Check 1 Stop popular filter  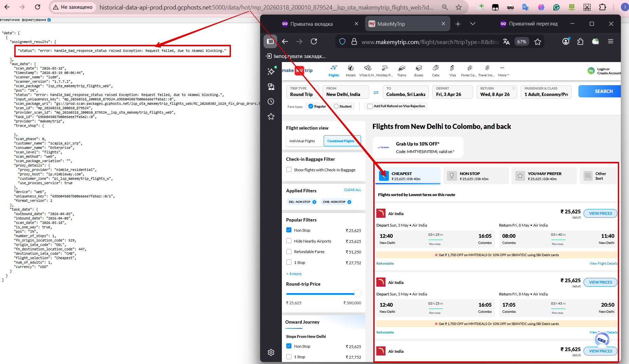coord(289,262)
